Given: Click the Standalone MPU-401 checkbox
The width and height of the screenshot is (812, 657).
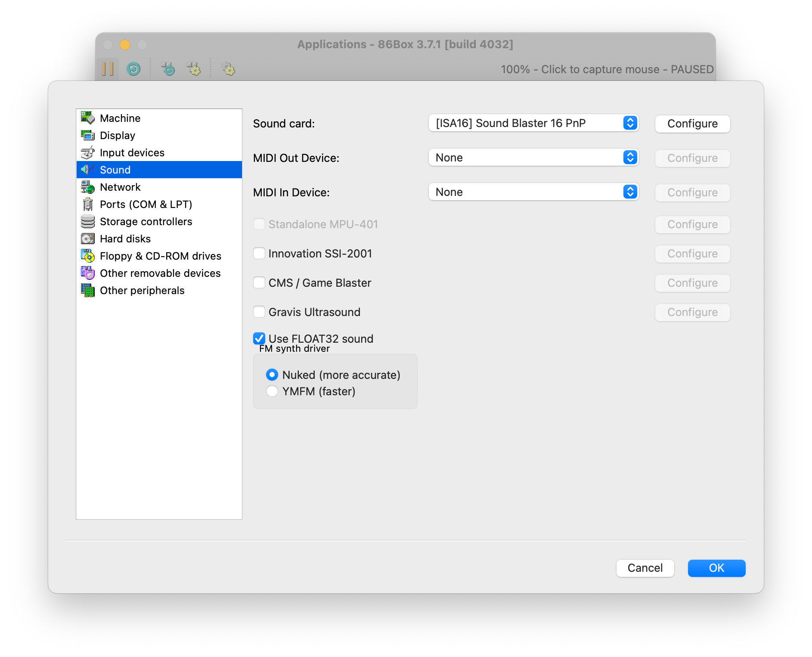Looking at the screenshot, I should point(259,224).
